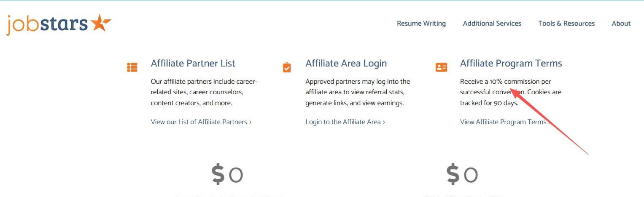Click the left $0 counter figure
The width and height of the screenshot is (644, 197).
click(x=227, y=175)
